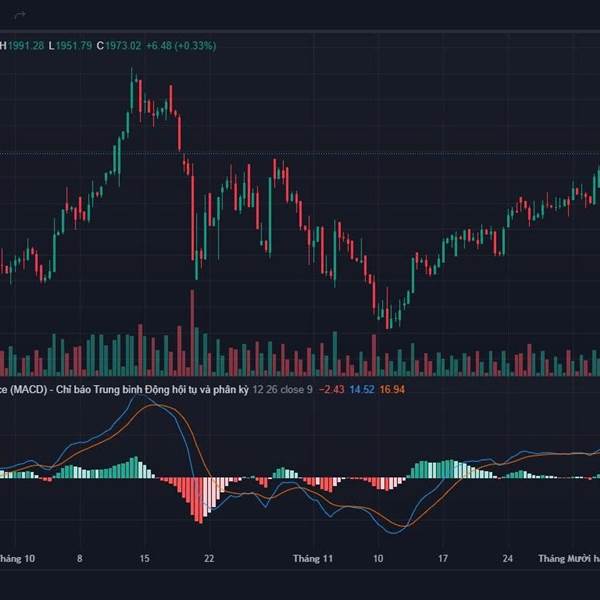Viewport: 600px width, 600px height.
Task: Select the close price value 1973.02
Action: (x=123, y=46)
